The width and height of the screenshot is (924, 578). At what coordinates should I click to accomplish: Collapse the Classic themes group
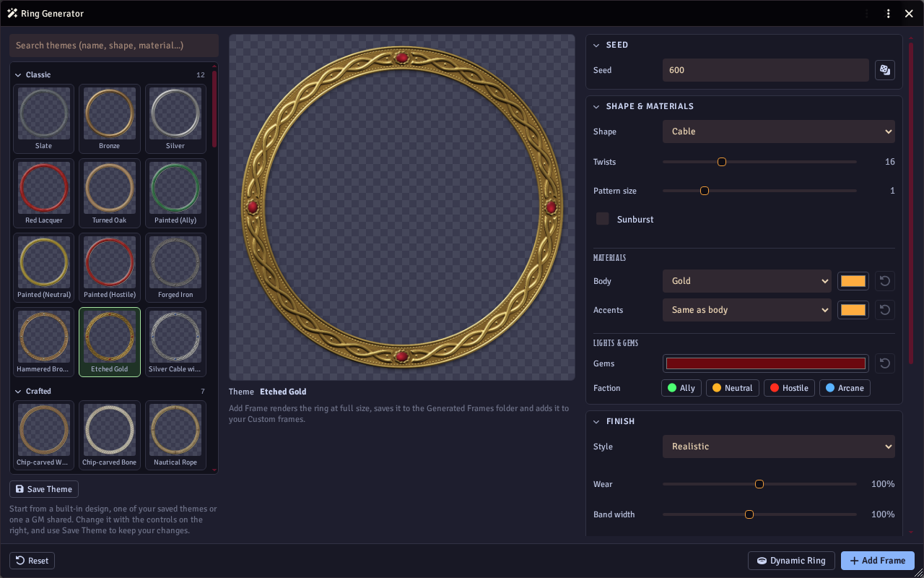point(18,74)
